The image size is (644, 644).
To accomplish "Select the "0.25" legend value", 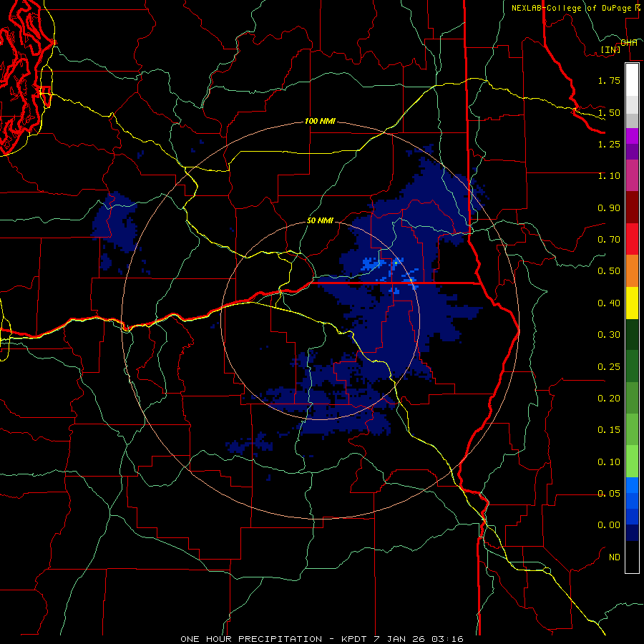I will coord(609,367).
